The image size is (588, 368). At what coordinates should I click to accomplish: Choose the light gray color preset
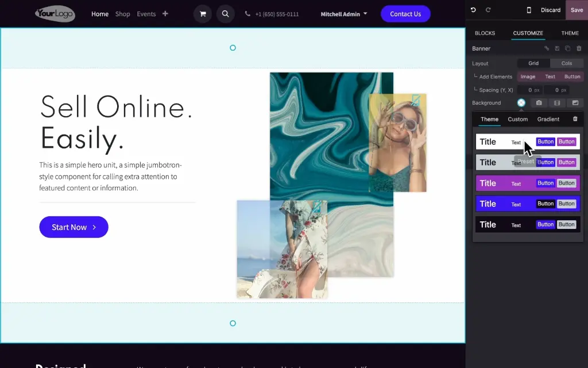pos(528,162)
